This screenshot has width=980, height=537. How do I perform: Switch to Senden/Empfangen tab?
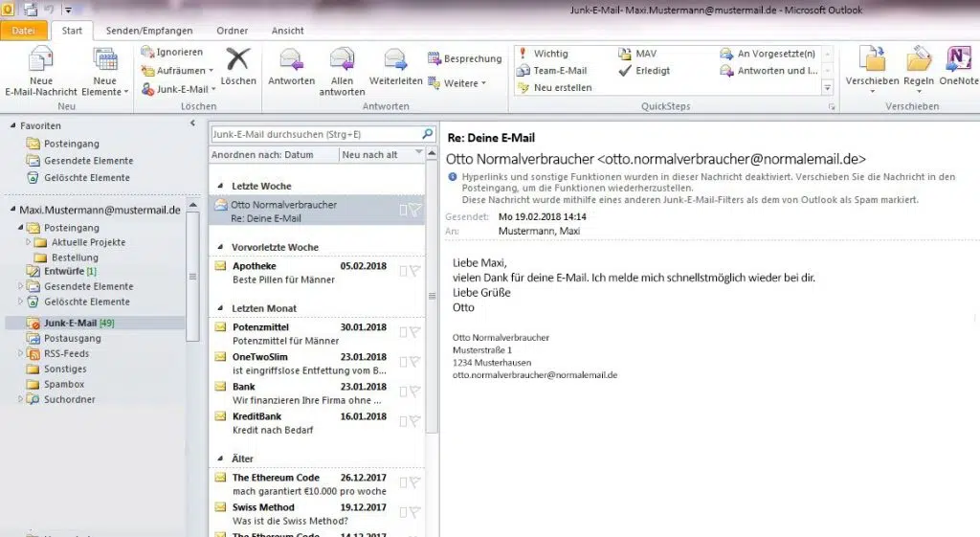(149, 31)
